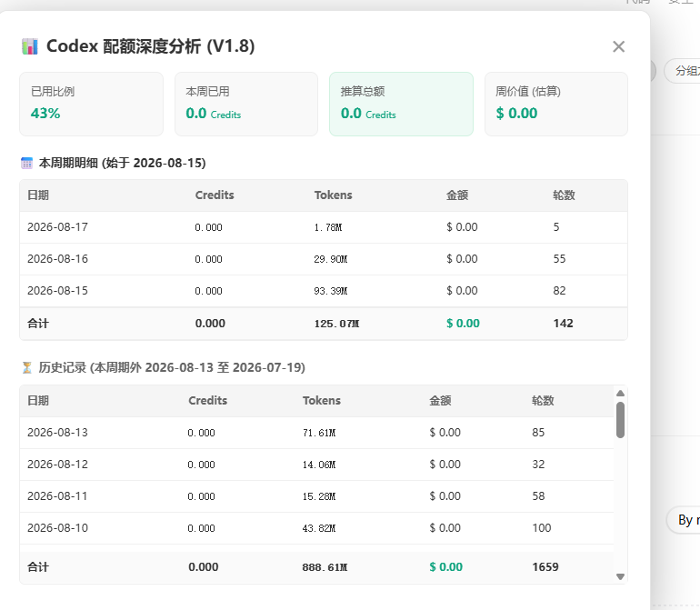This screenshot has height=610, width=700.
Task: Click the 43.82M tokens value
Action: 319,528
